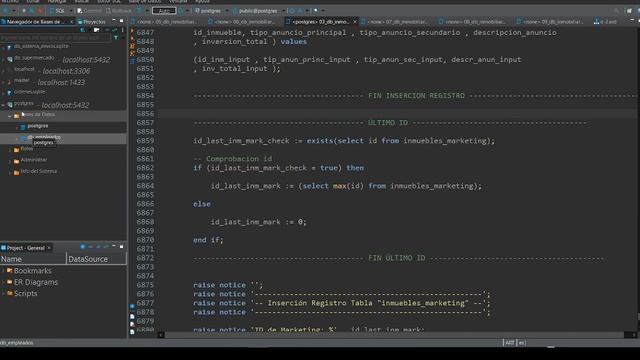Close the Project - General tab
This screenshot has height=360, width=640.
coord(49,248)
